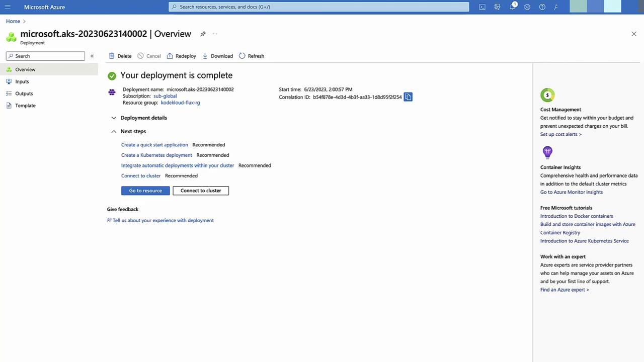Follow Create a Kubernetes deployment link
The width and height of the screenshot is (644, 362).
[156, 155]
